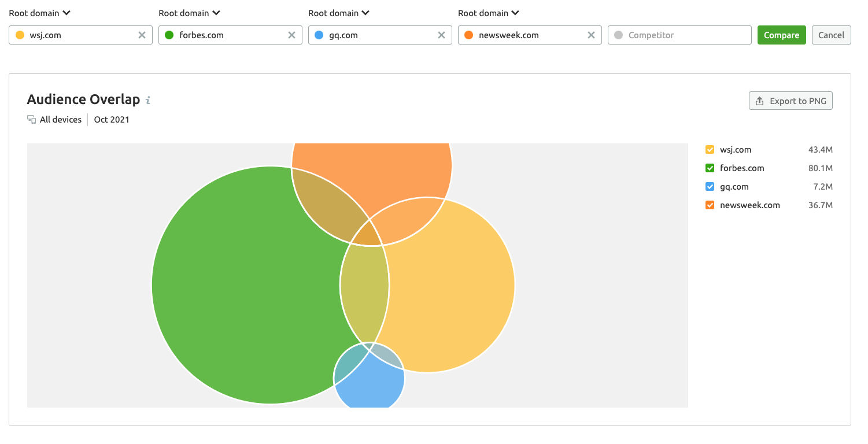Clear the gq.com domain entry
This screenshot has height=444, width=868.
441,35
